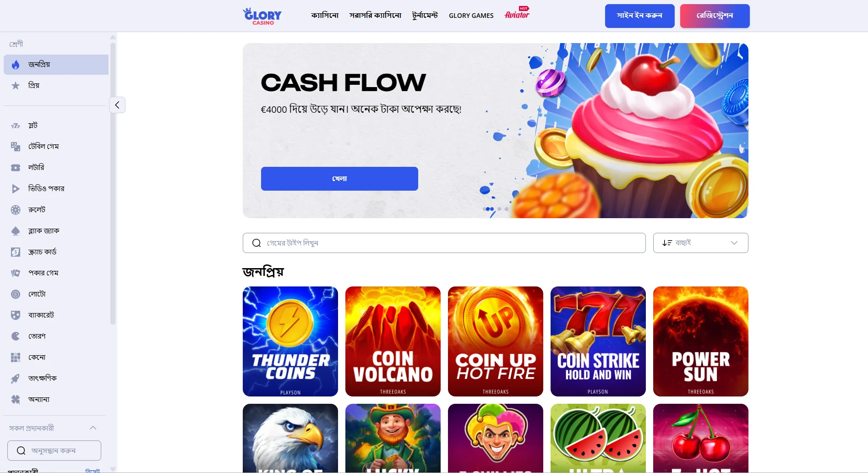Open the star icon প্রিয় favorites category
Viewport: 868px width, 473px height.
click(x=16, y=86)
